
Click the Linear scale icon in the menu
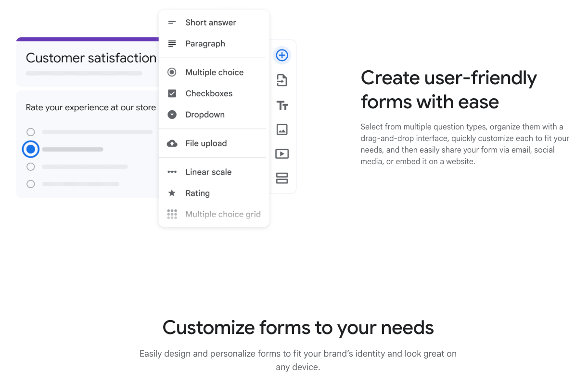[172, 172]
